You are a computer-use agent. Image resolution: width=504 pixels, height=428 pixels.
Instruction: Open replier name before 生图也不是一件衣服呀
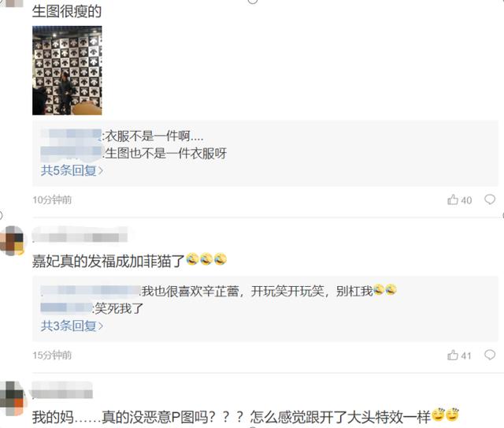pyautogui.click(x=71, y=153)
